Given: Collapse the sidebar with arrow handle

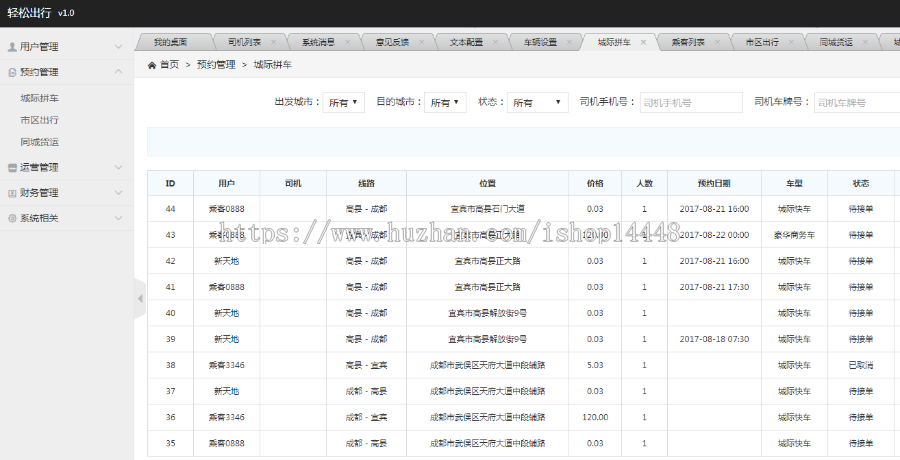Looking at the screenshot, I should pos(140,299).
